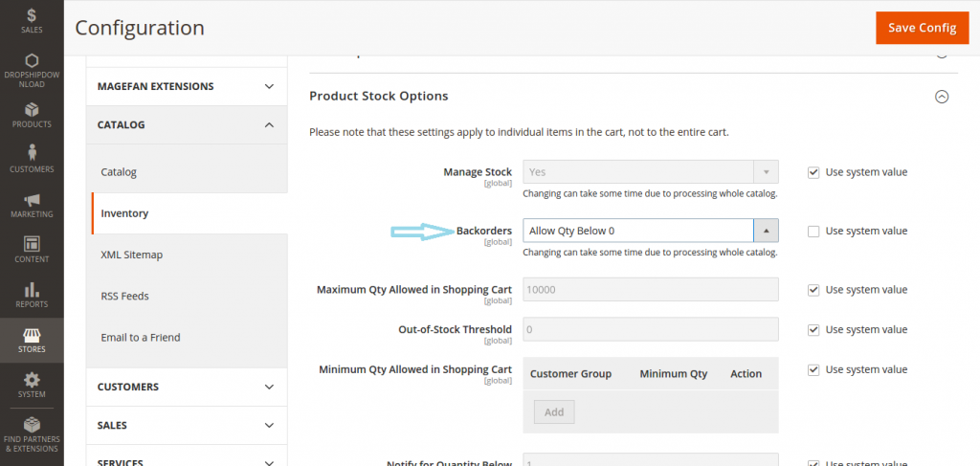This screenshot has width=980, height=466.
Task: Click the Action column header
Action: point(746,374)
